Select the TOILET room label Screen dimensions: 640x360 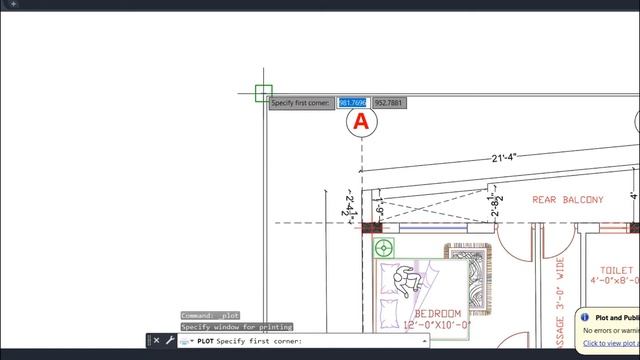(616, 270)
